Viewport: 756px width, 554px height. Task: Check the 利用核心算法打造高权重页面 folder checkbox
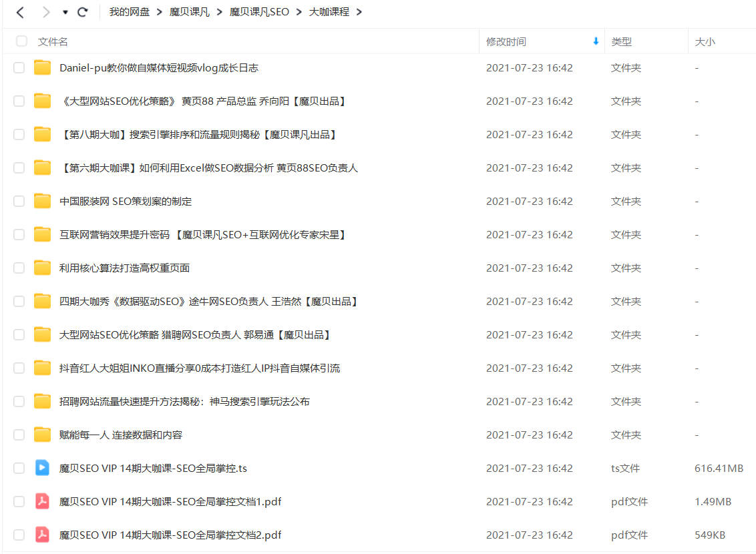[19, 268]
